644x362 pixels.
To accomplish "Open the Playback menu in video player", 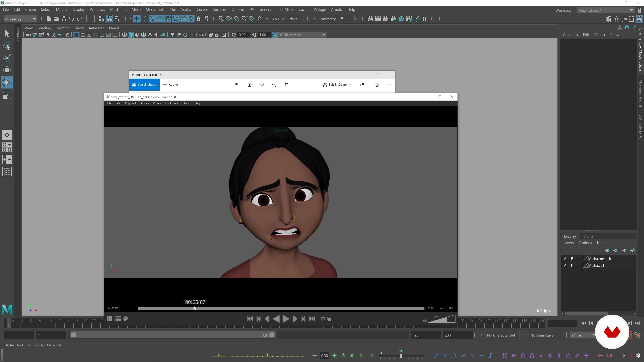I will 131,103.
